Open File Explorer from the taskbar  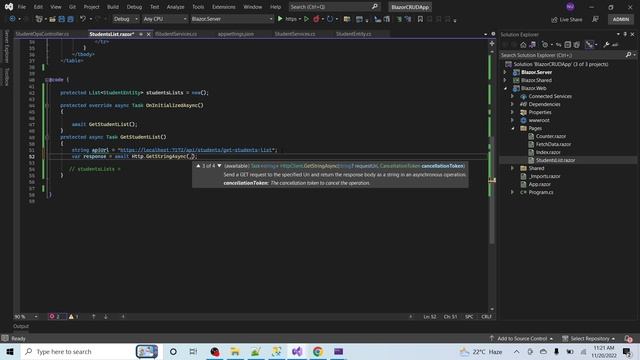[235, 351]
